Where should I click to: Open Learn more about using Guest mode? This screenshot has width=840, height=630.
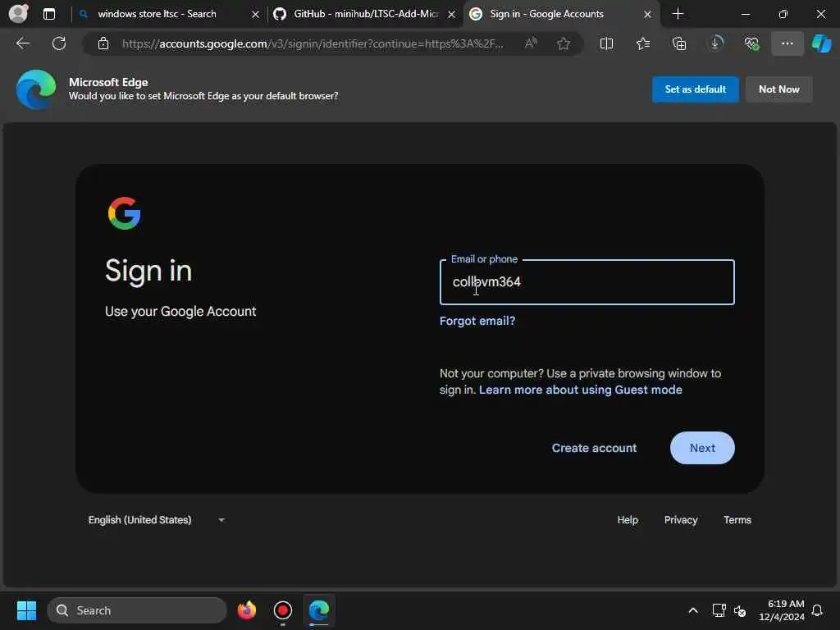580,390
